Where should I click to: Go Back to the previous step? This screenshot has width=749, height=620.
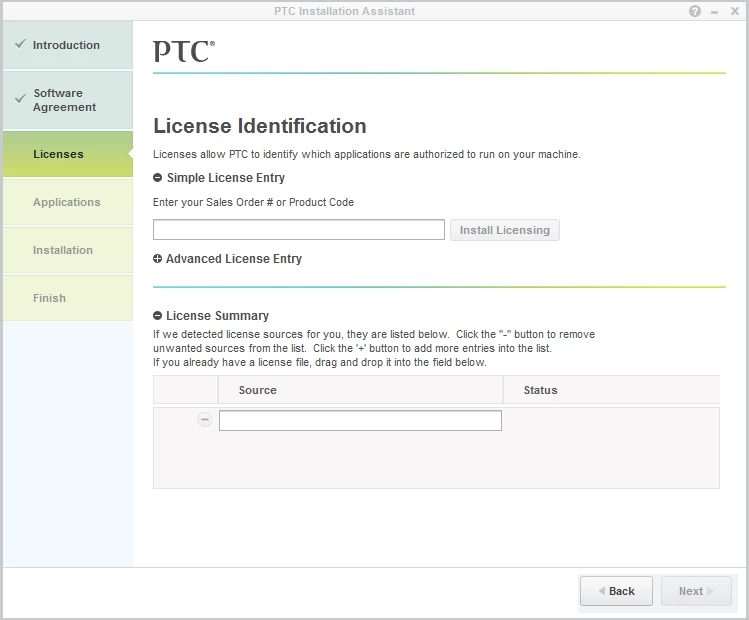(x=617, y=591)
